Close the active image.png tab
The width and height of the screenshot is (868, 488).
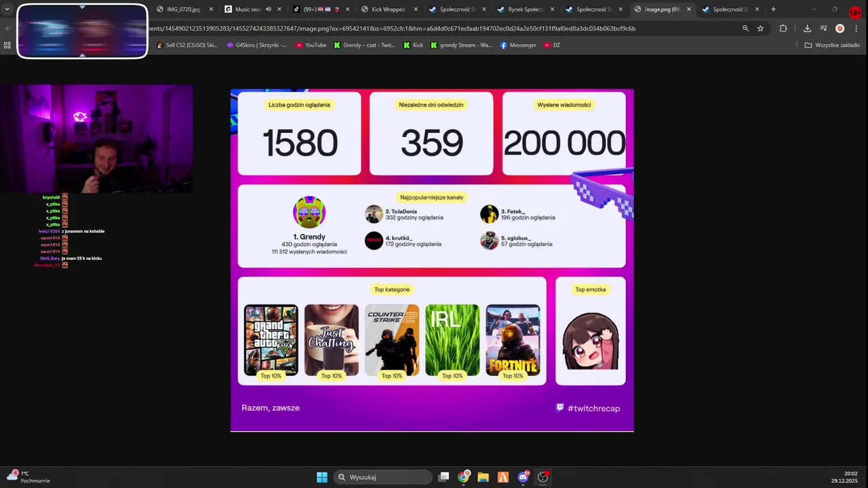[x=689, y=9]
